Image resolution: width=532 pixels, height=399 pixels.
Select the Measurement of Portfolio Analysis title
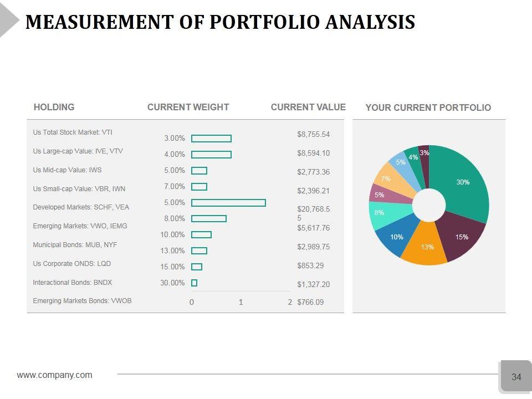[221, 22]
